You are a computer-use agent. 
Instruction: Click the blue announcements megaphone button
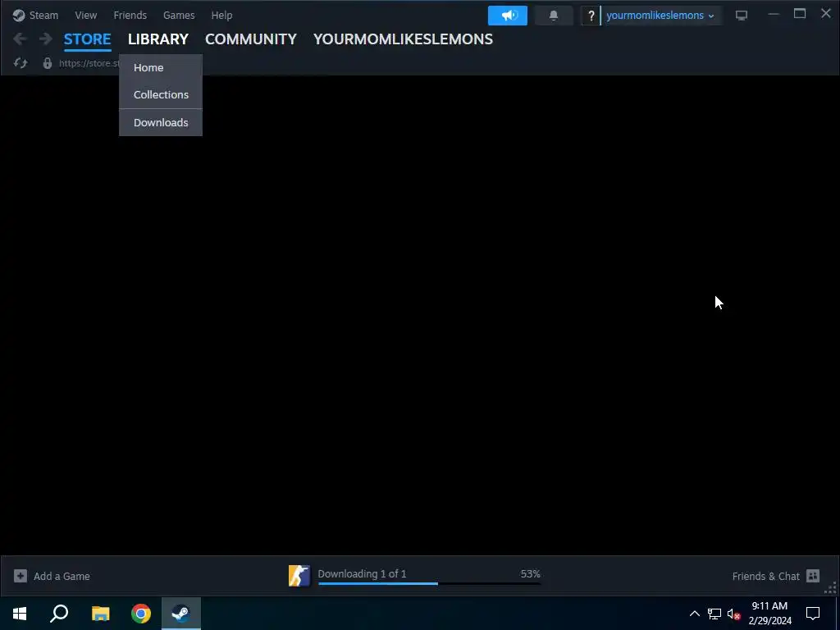507,16
